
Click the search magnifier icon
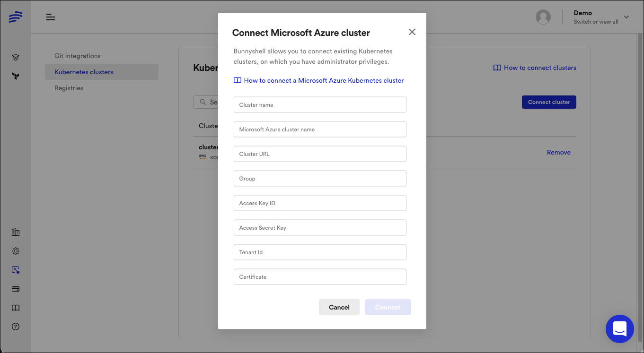[203, 102]
